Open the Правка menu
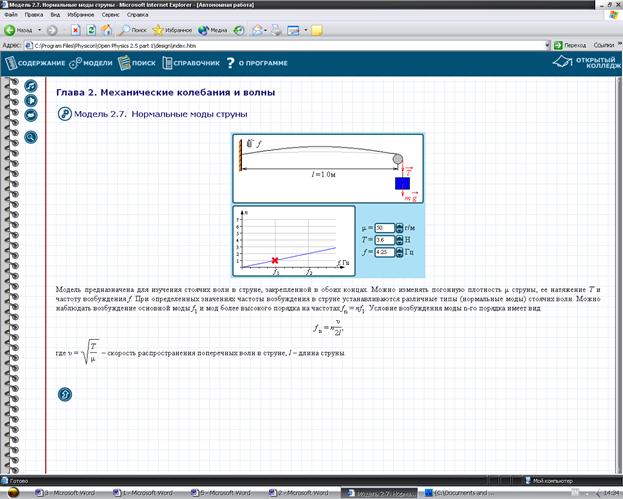This screenshot has width=623, height=499. click(34, 15)
